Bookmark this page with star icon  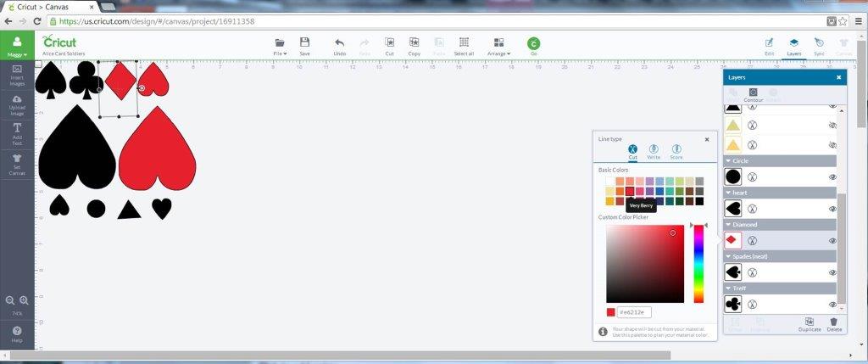click(843, 21)
